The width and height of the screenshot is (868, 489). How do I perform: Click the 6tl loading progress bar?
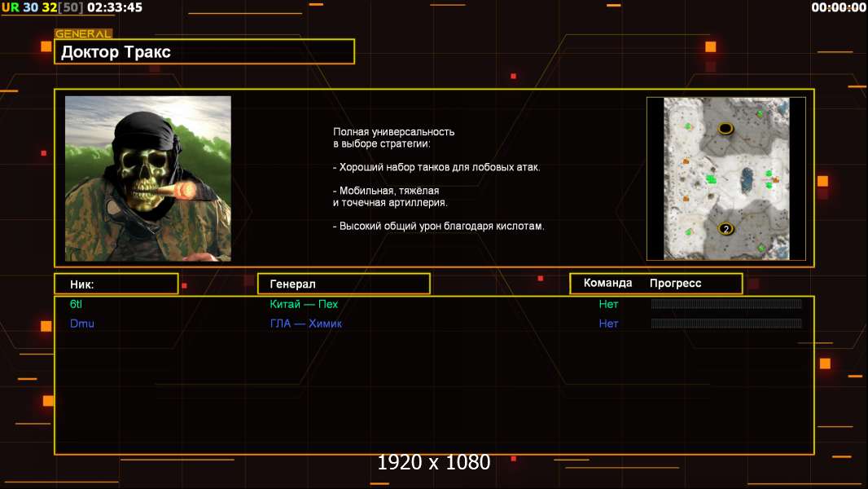tap(726, 303)
